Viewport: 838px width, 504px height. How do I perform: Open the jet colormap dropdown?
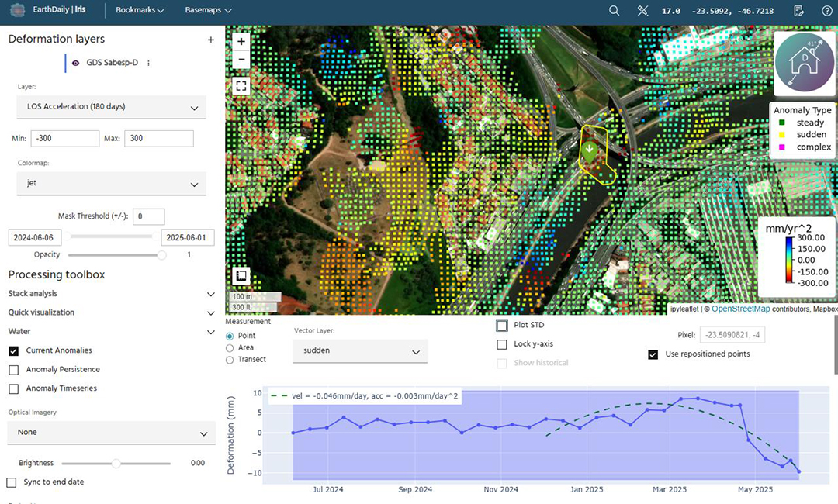(112, 184)
